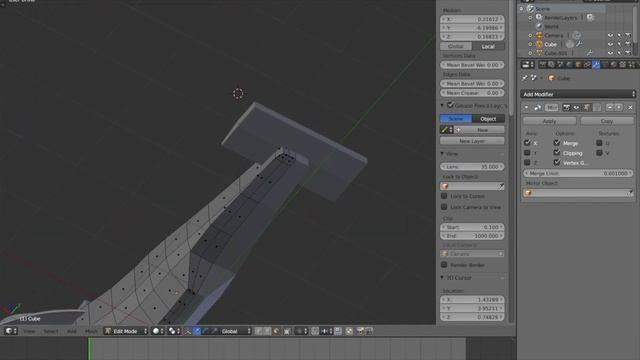Click New grease pencil button
Viewport: 640px width, 360px height.
(479, 130)
